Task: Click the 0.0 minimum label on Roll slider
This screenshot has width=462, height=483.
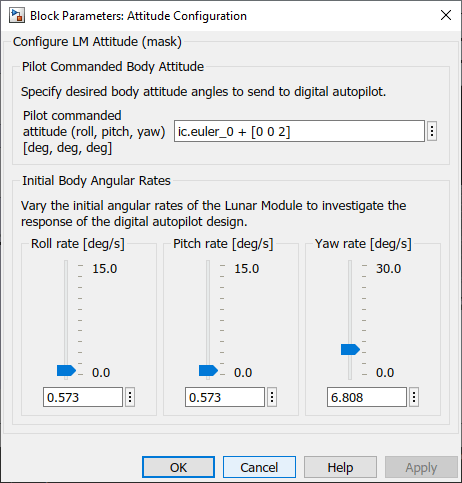Action: (101, 373)
